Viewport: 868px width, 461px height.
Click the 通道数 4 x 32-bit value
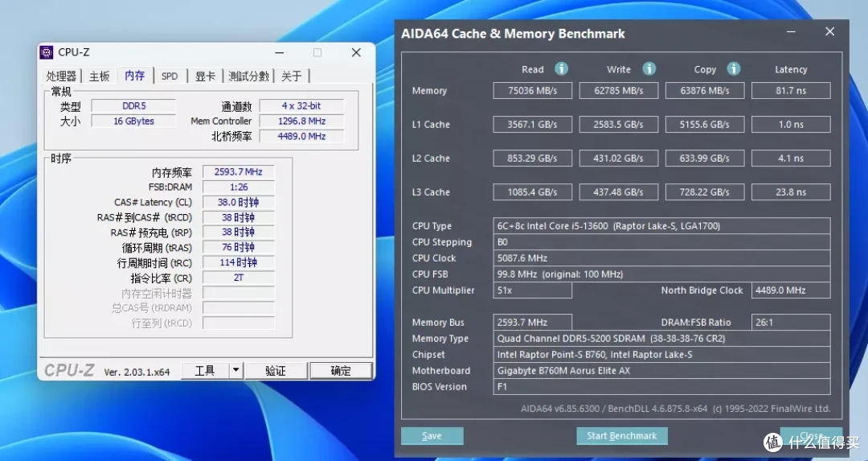[301, 105]
